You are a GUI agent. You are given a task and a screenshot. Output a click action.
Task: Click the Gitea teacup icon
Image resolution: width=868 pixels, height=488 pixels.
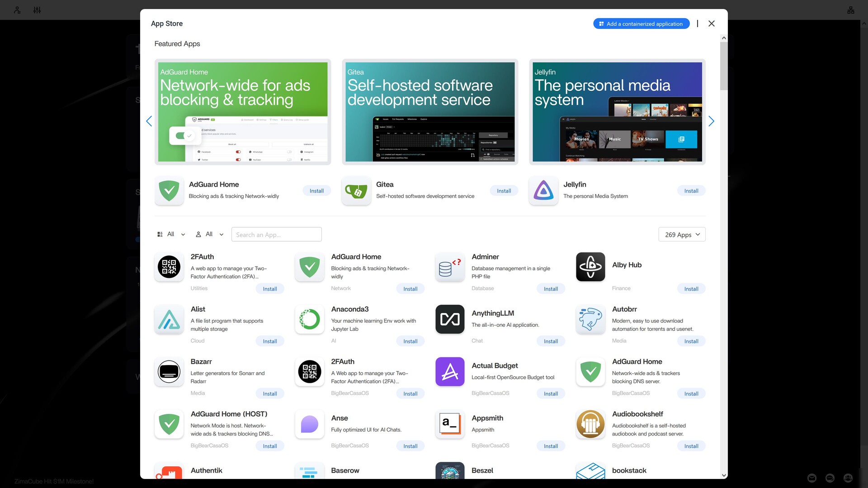356,191
